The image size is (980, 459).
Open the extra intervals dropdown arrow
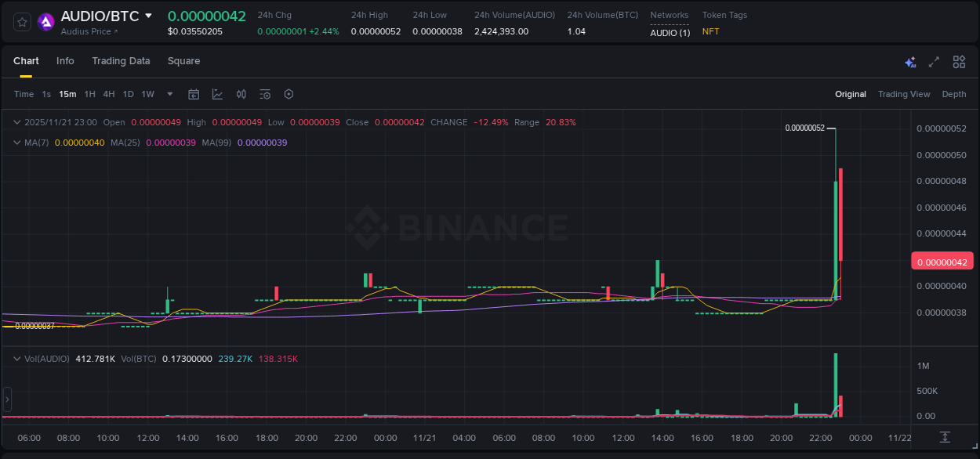point(169,94)
